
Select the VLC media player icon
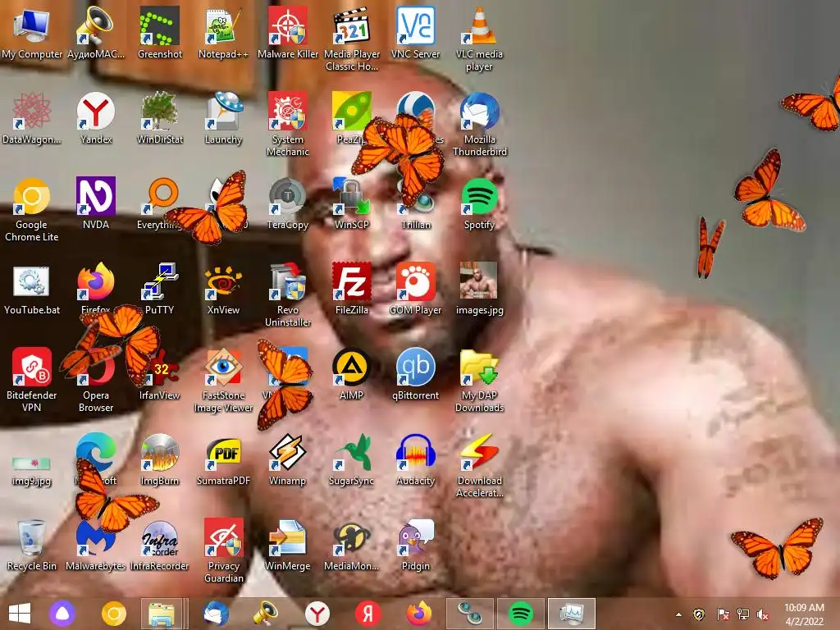pos(479,39)
